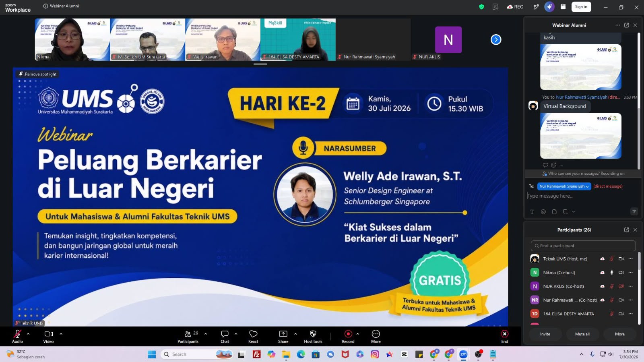Open the AI Companion sparkle icon
Image resolution: width=644 pixels, height=362 pixels.
coord(549,7)
